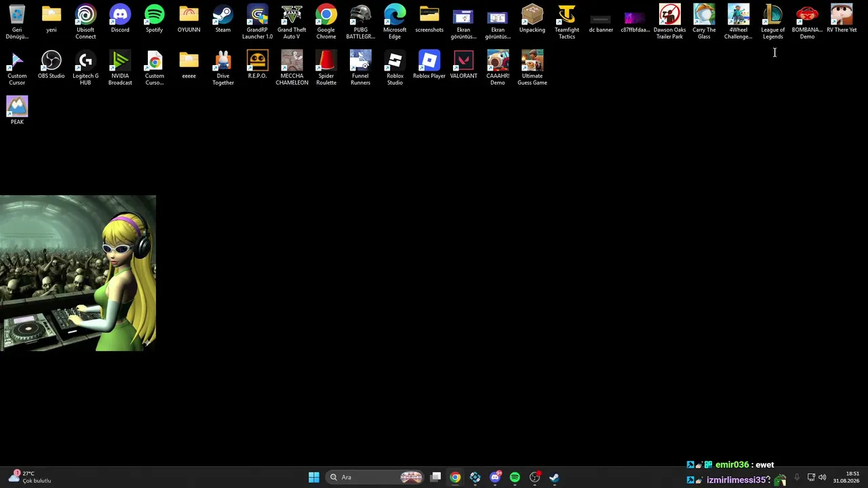The width and height of the screenshot is (868, 488).
Task: Click the Microsoft Edge desktop icon
Action: coord(395,22)
